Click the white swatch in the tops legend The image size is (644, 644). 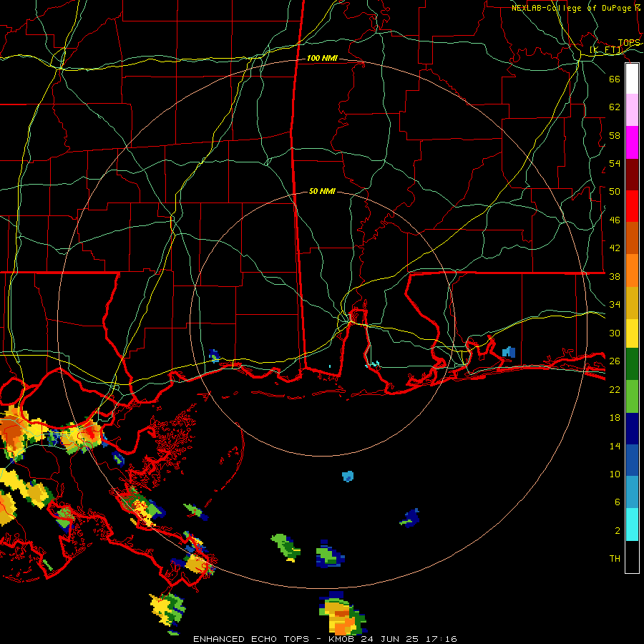tap(632, 79)
